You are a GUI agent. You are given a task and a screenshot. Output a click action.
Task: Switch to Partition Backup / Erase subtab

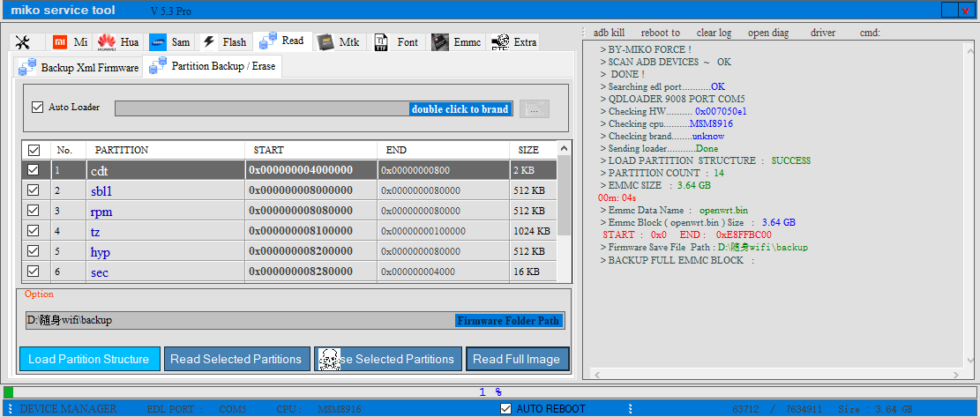[x=213, y=65]
